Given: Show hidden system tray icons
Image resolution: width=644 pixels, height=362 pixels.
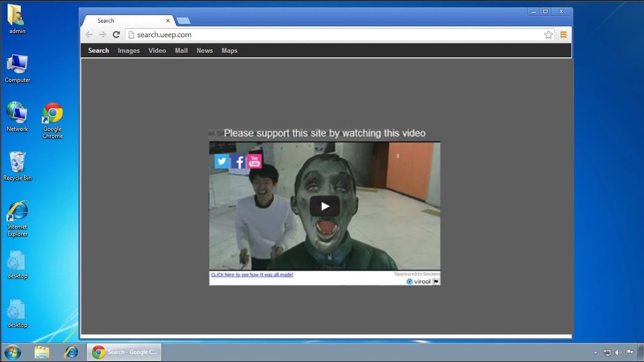Looking at the screenshot, I should coord(596,352).
